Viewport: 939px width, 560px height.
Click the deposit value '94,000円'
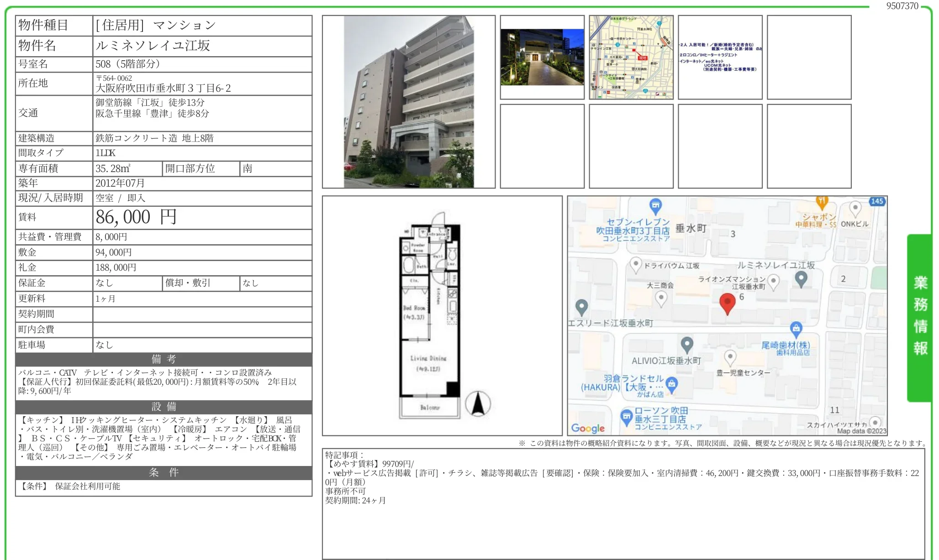pyautogui.click(x=114, y=252)
